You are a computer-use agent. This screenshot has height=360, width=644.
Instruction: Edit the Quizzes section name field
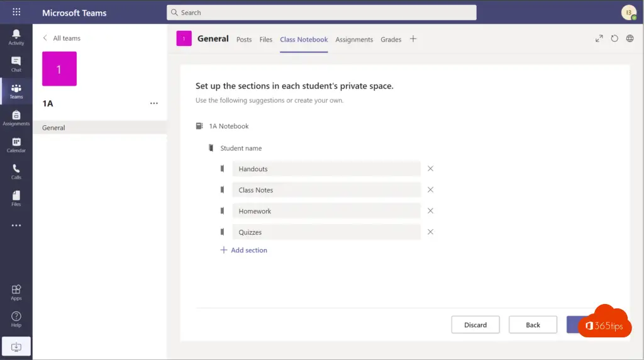coord(326,232)
